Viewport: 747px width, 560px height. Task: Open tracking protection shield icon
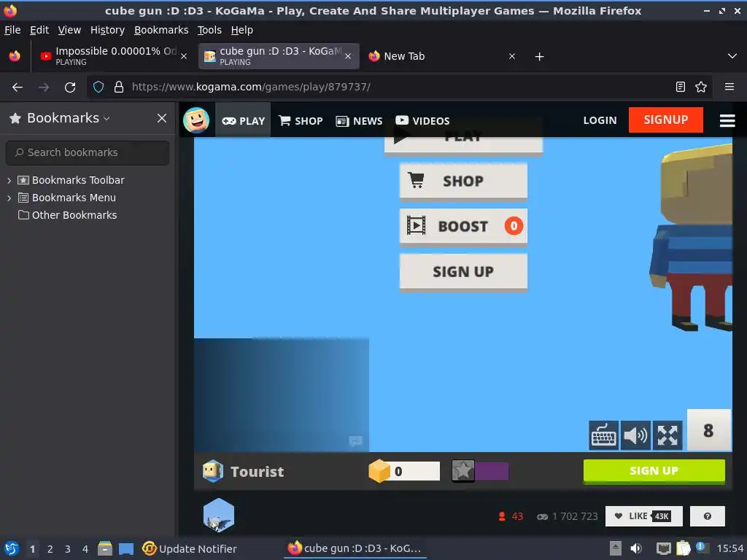pyautogui.click(x=98, y=87)
